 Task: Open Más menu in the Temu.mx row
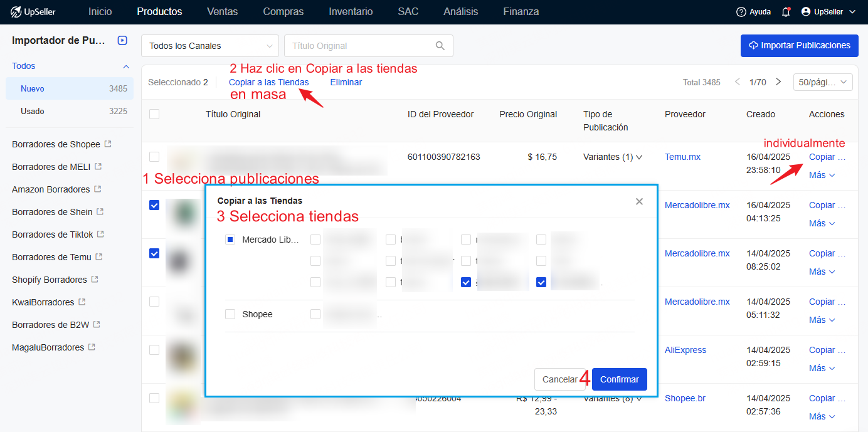[x=822, y=175]
